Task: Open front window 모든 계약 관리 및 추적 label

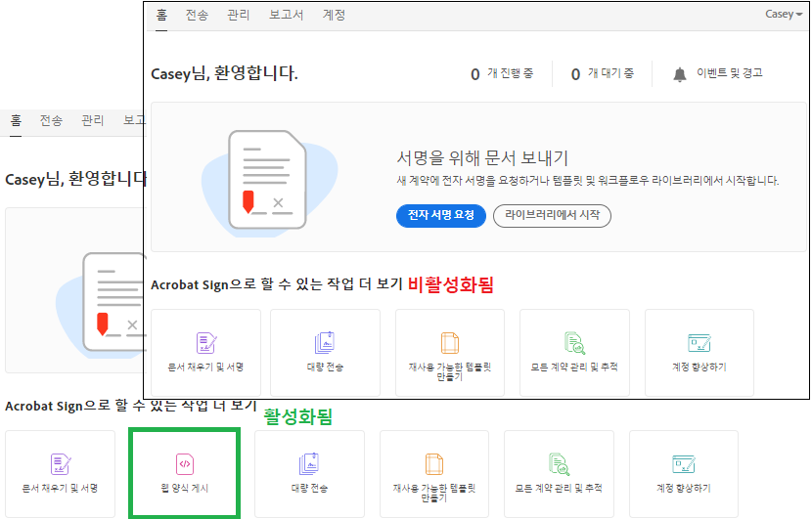Action: [x=574, y=367]
